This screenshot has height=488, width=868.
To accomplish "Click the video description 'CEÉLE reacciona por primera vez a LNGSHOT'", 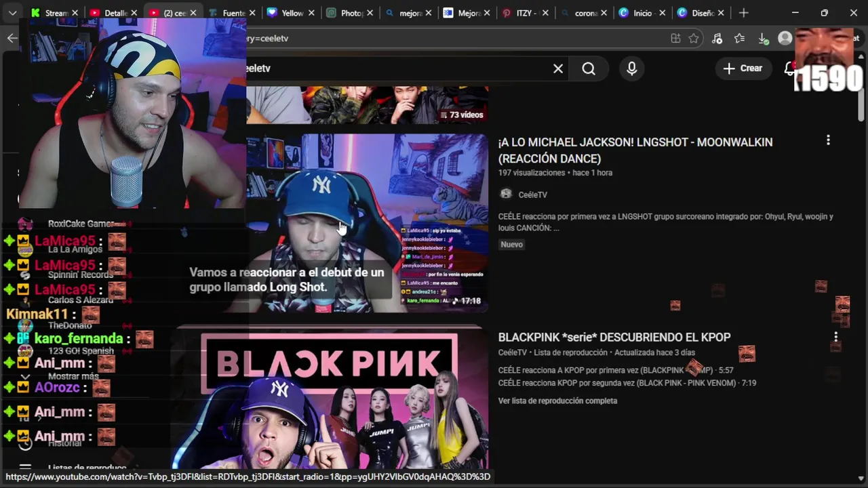I will [665, 222].
